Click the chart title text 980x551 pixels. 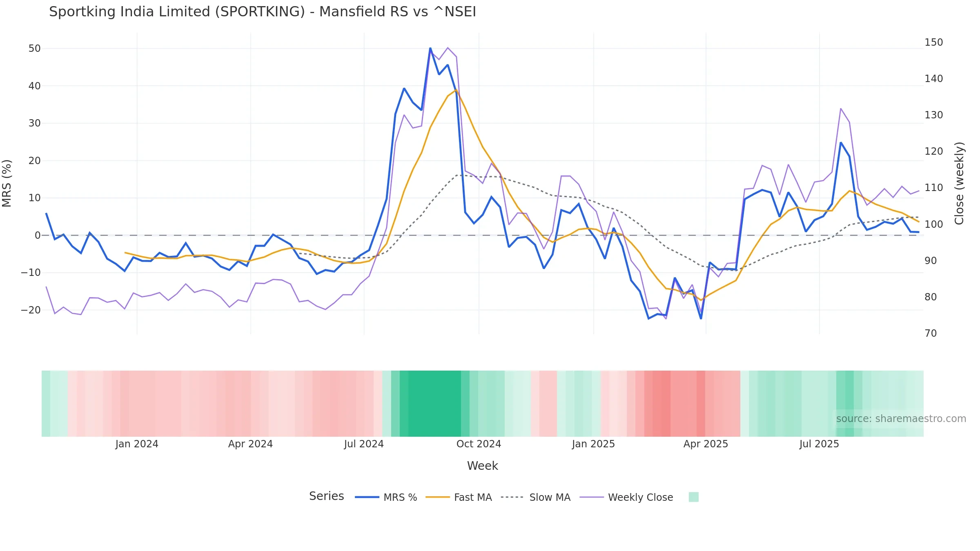pos(263,12)
